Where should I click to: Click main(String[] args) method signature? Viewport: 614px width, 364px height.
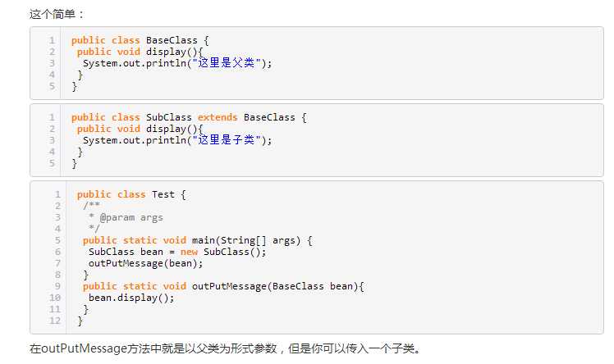246,240
